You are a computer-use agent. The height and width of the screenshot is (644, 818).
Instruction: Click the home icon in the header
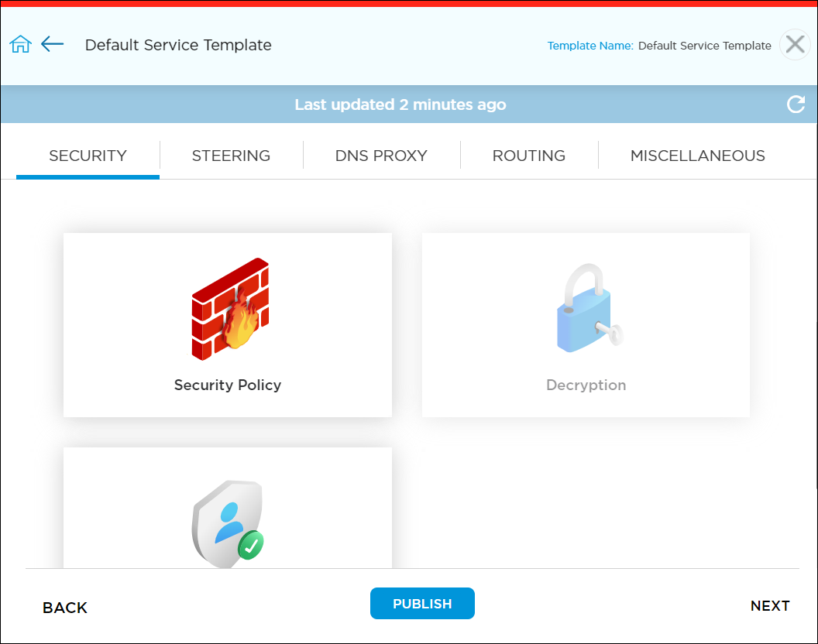tap(19, 44)
